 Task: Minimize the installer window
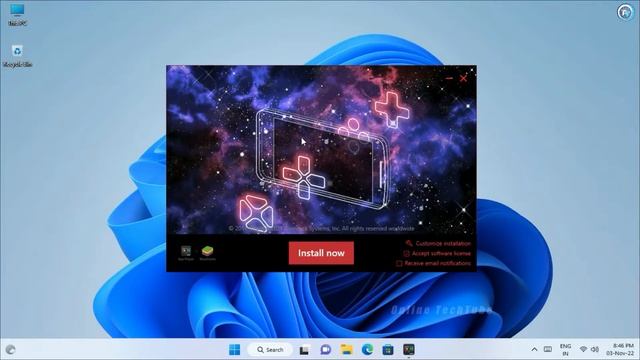(449, 78)
